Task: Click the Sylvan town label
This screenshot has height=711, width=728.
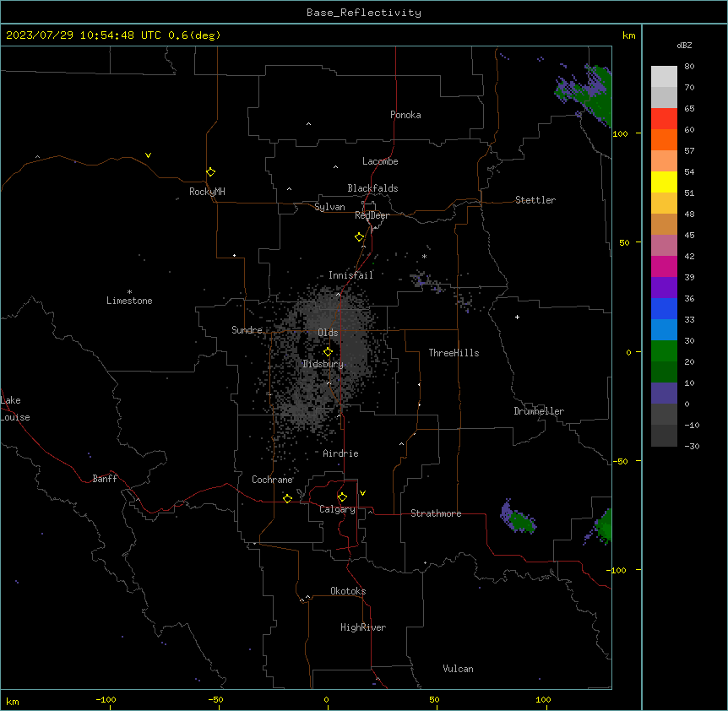Action: pos(329,207)
